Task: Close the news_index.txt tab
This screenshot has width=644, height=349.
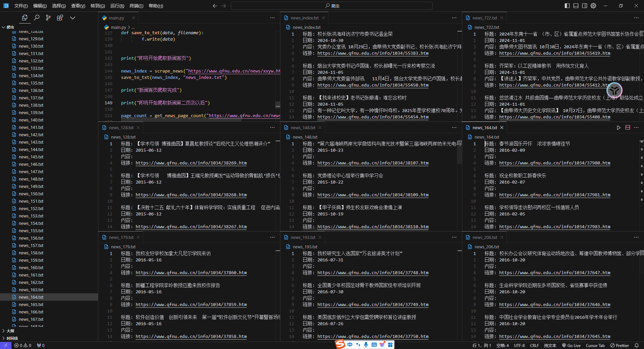Action: 323,18
